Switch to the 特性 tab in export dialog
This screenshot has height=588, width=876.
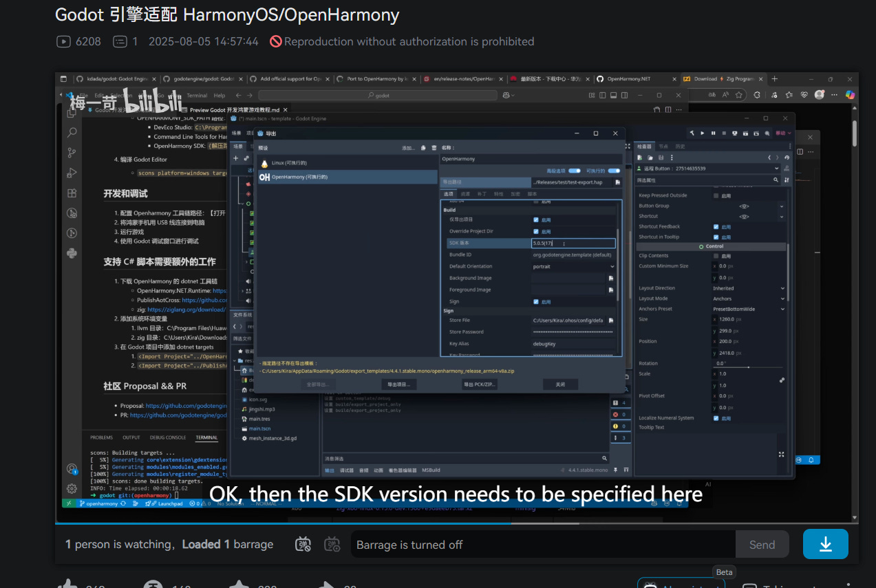499,194
